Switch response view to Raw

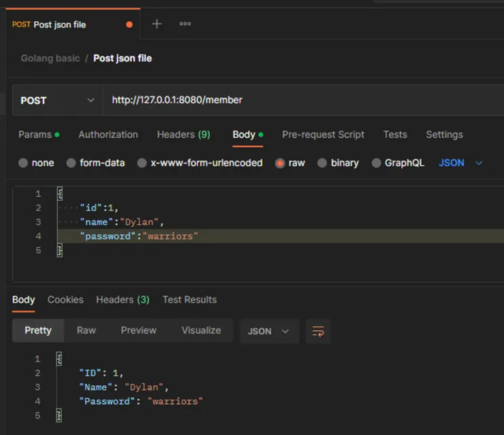(86, 330)
